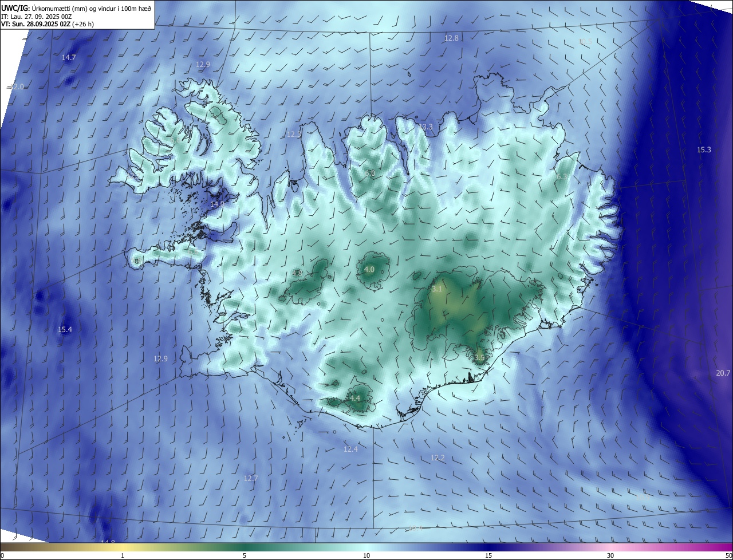Click the 'VT: Sun. 28.09.2025 02Z (+26 h)' line
Viewport: 733px width, 560px height.
[x=48, y=24]
